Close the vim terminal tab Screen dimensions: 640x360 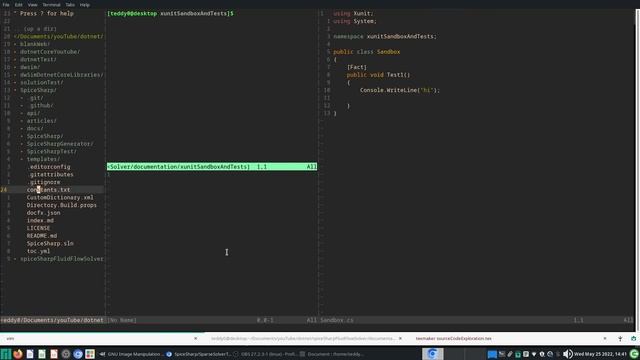point(196,338)
